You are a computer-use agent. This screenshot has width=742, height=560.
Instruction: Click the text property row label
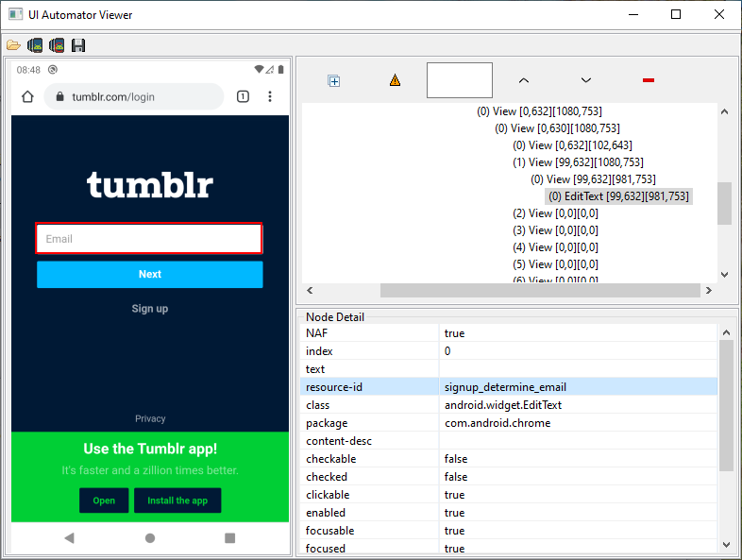(x=315, y=368)
